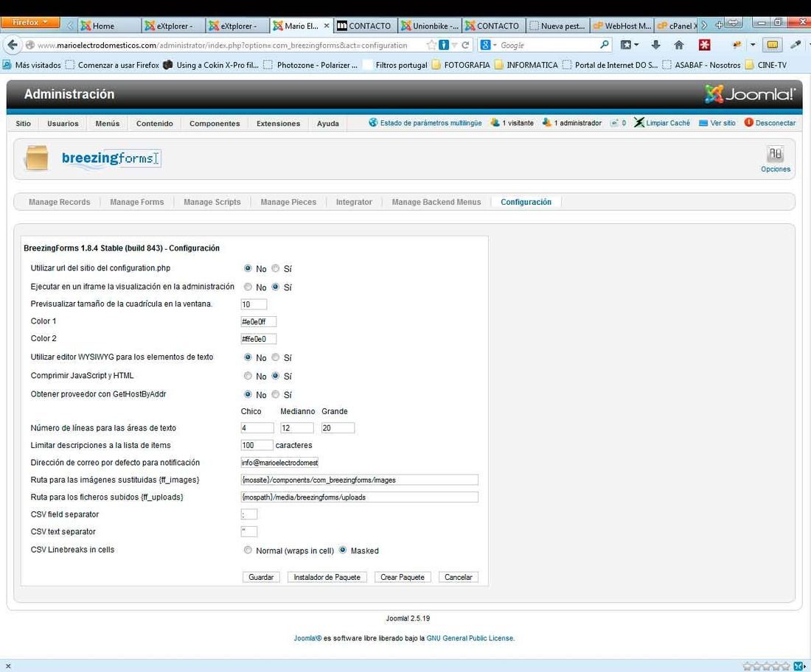This screenshot has width=811, height=672.
Task: Open the Componentes admin menu
Action: [x=215, y=124]
